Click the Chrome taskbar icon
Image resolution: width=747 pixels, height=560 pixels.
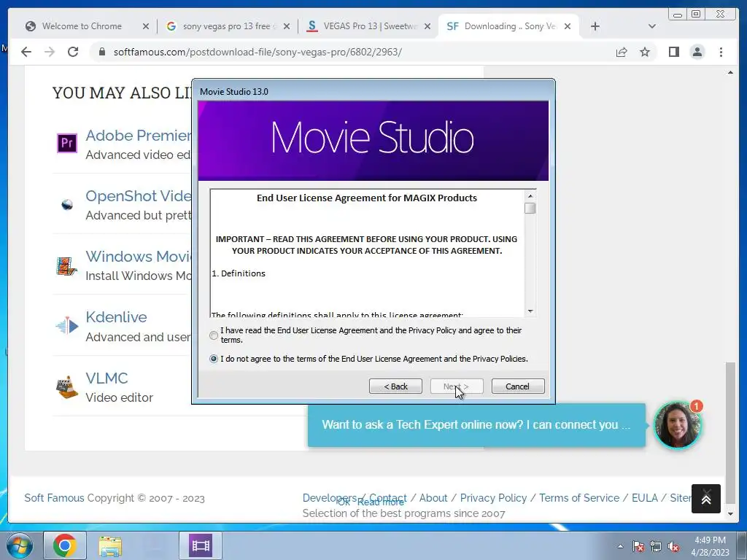point(65,545)
